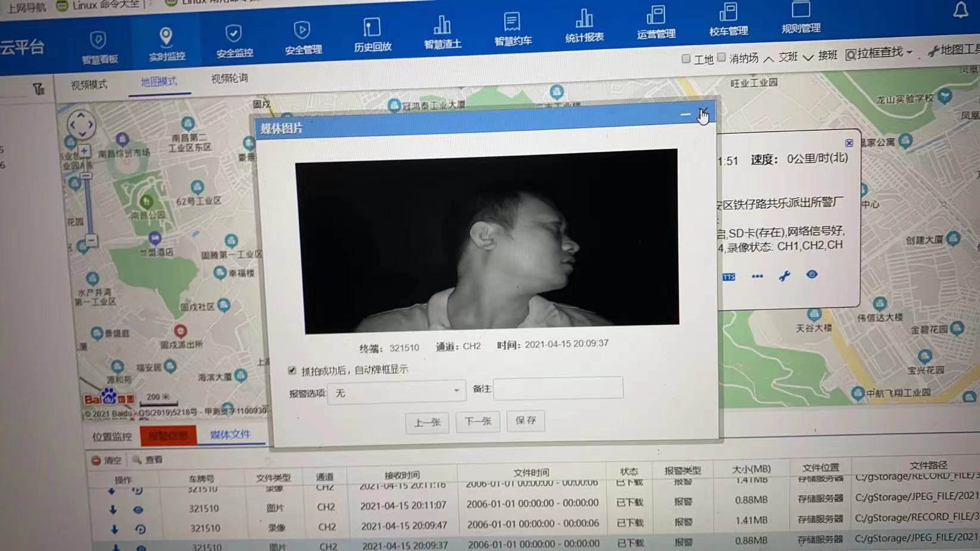Click the 备注 remarks input field

click(558, 388)
